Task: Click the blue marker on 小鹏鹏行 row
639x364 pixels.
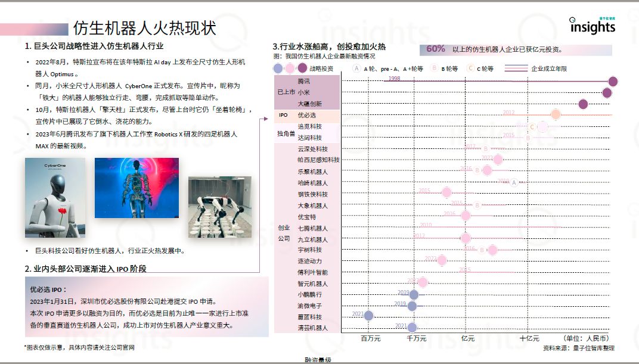Action: [414, 295]
